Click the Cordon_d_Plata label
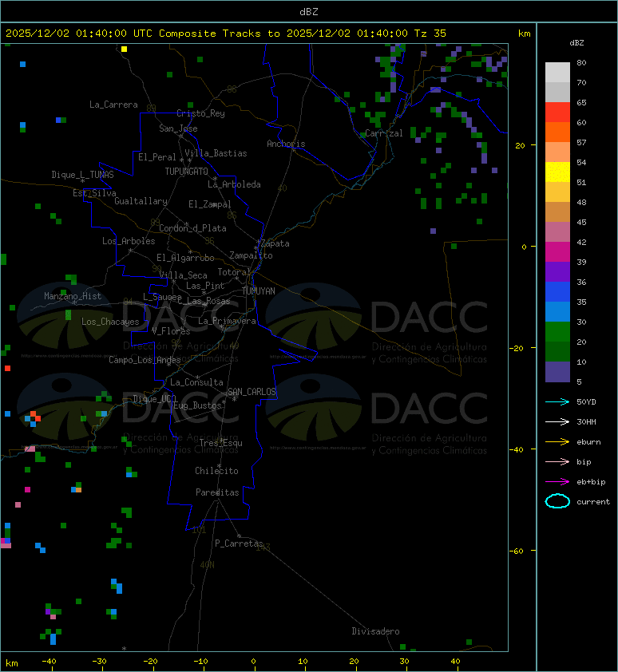The height and width of the screenshot is (672, 618). (192, 228)
